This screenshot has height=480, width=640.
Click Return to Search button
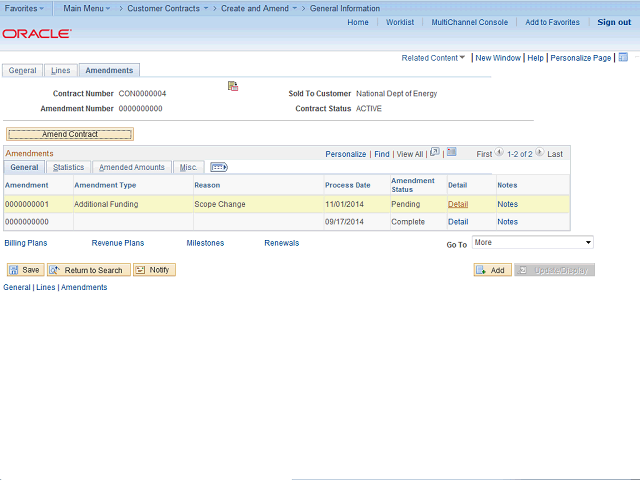pos(89,270)
